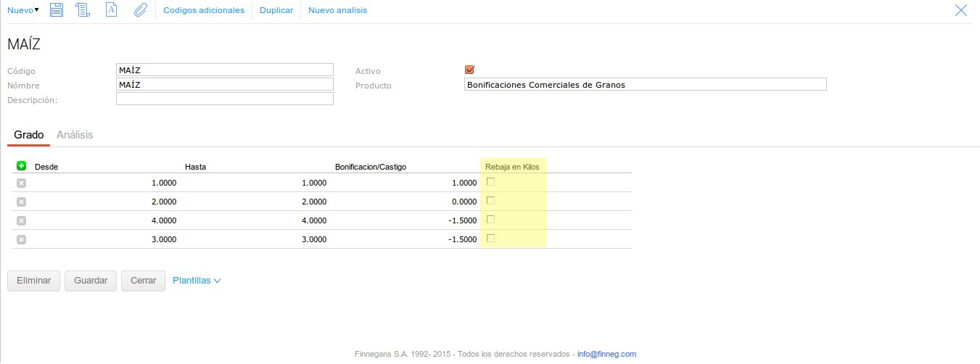This screenshot has width=980, height=364.
Task: Click the scroll document icon in toolbar
Action: 83,10
